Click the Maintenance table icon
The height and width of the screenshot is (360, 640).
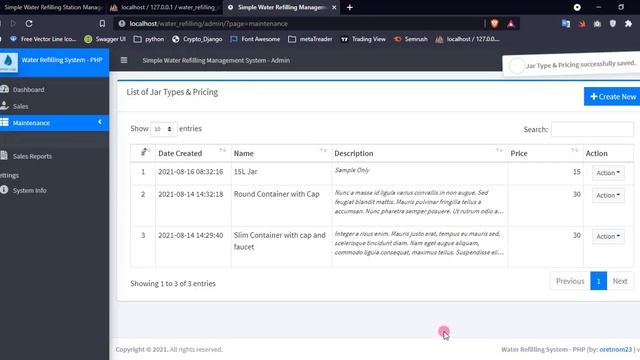point(4,122)
